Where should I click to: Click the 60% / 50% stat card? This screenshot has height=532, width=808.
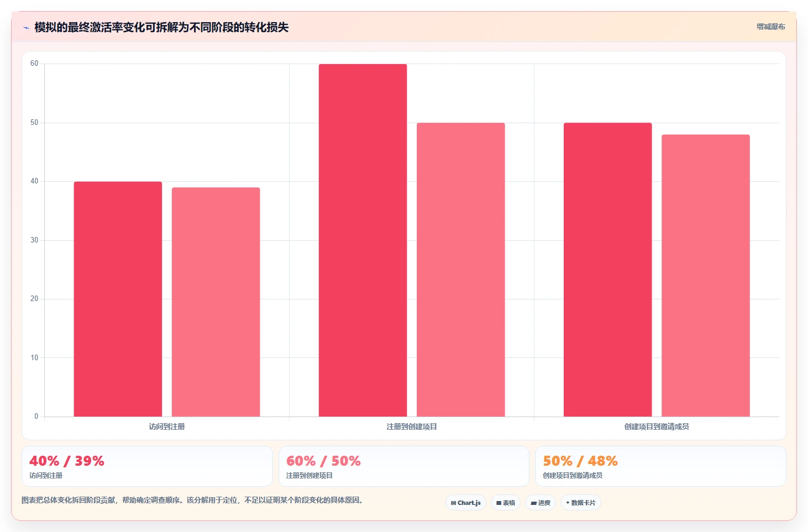[404, 466]
